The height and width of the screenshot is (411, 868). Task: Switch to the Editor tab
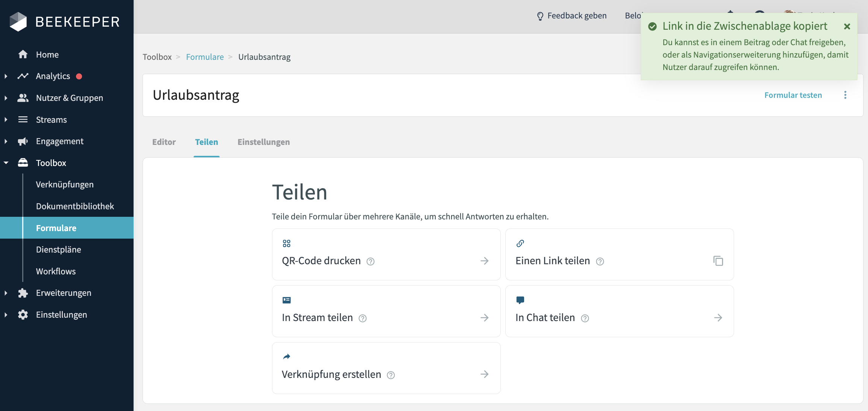coord(164,142)
